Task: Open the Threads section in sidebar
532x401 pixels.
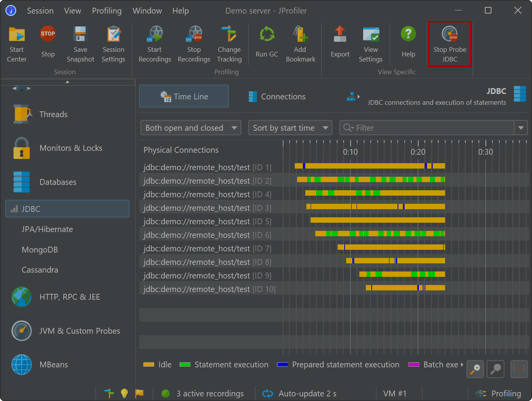Action: pyautogui.click(x=53, y=114)
